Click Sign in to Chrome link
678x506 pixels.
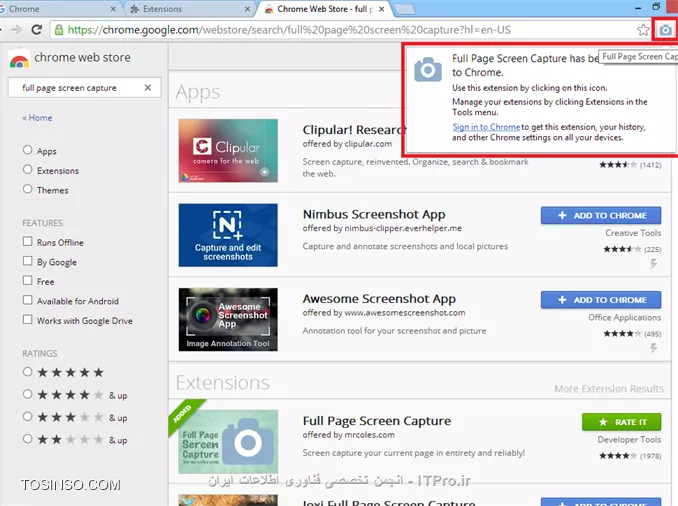pos(486,127)
